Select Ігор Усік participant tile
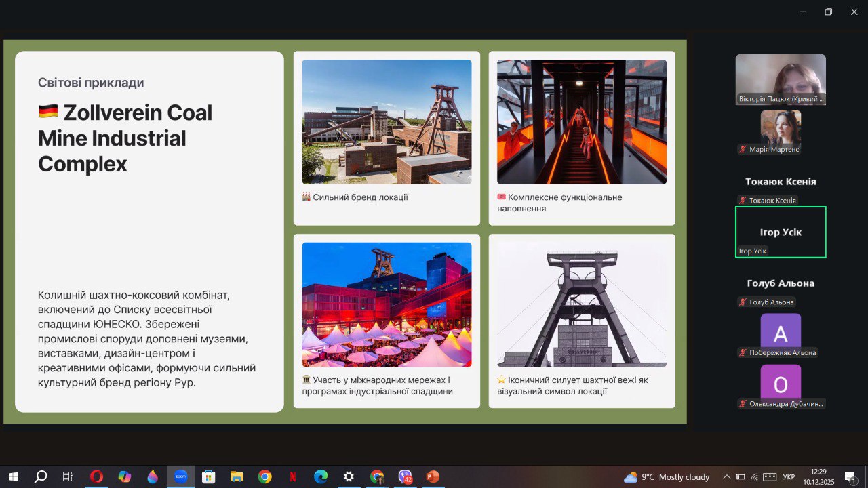The height and width of the screenshot is (488, 868). (x=781, y=232)
